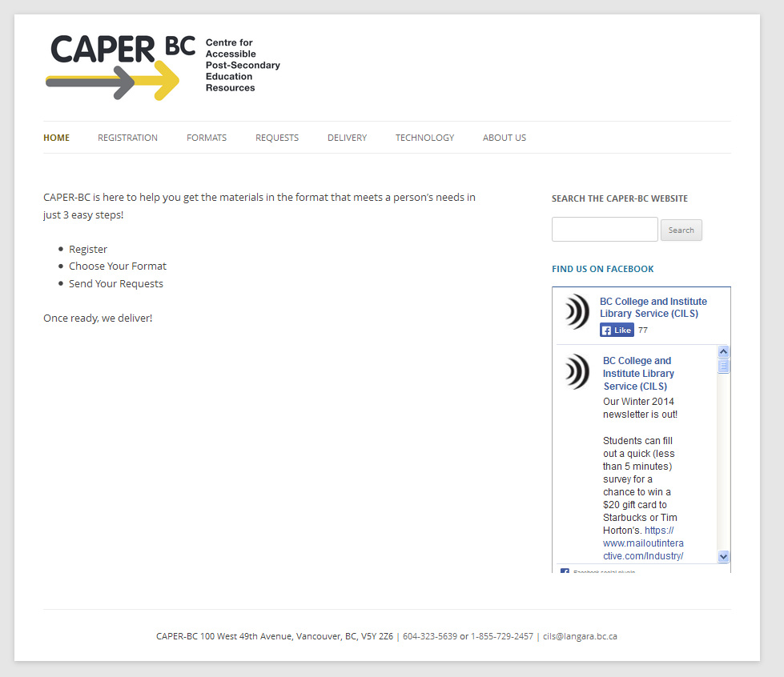Open the CILS post author link

pyautogui.click(x=638, y=373)
